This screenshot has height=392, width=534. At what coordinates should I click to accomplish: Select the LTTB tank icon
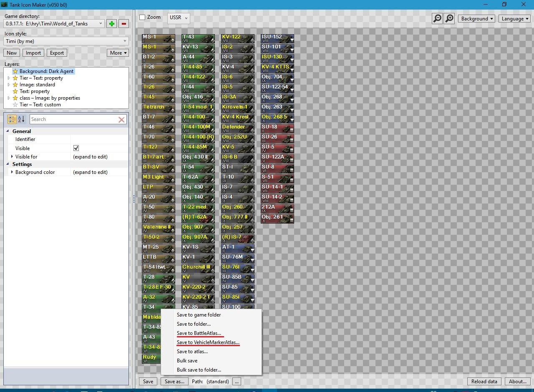click(159, 259)
